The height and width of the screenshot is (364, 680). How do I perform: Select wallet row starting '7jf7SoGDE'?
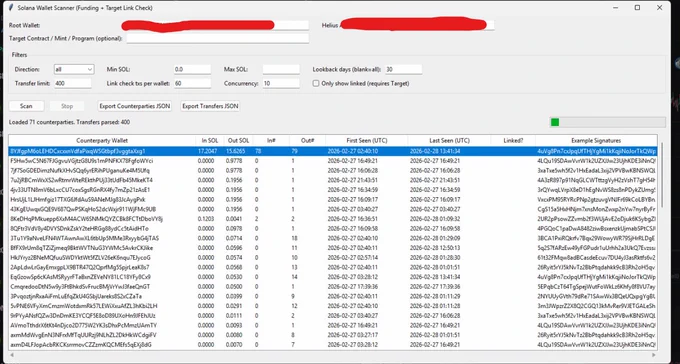pos(333,171)
